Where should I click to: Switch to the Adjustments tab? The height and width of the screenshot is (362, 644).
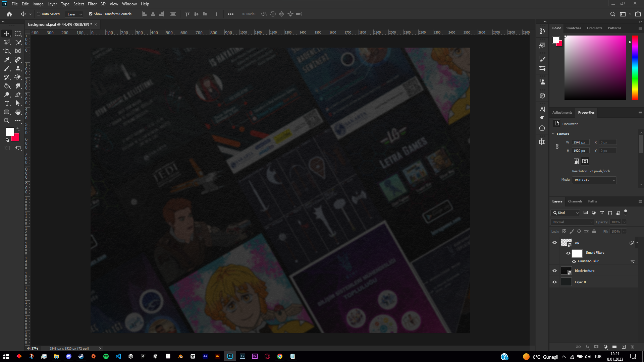tap(562, 113)
